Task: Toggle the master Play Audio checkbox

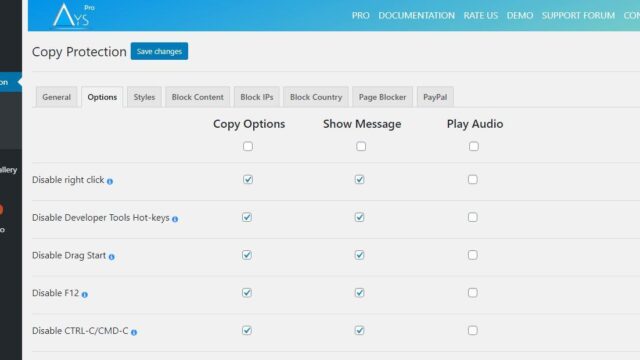Action: 473,146
